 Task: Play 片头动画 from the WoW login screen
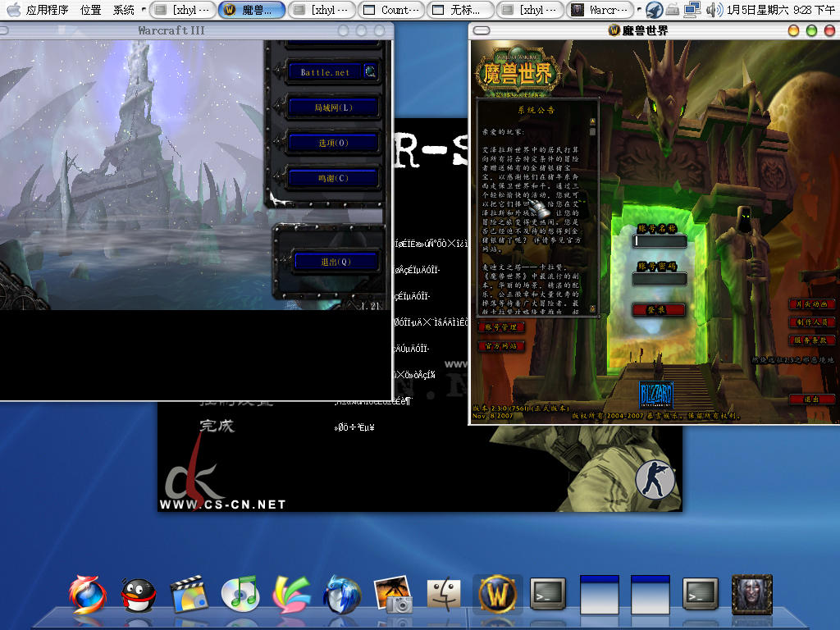pyautogui.click(x=811, y=304)
